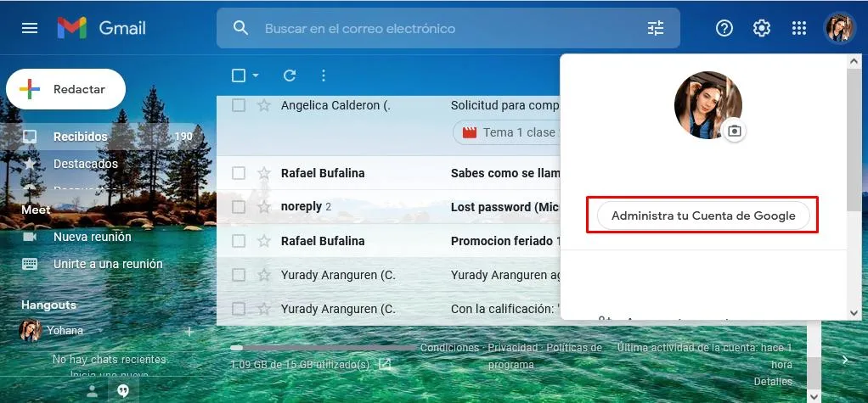Image resolution: width=868 pixels, height=403 pixels.
Task: Check the 'Yurady Aranguren ag' email checkbox
Action: tap(239, 275)
